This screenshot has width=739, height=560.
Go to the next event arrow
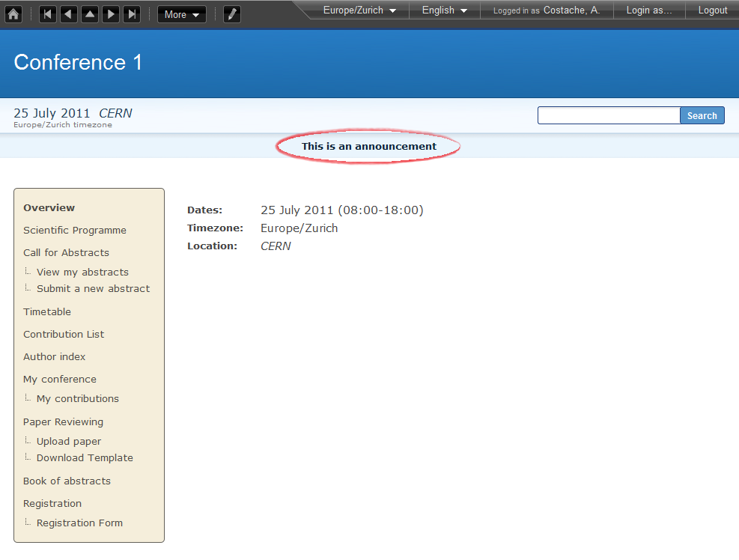coord(111,14)
